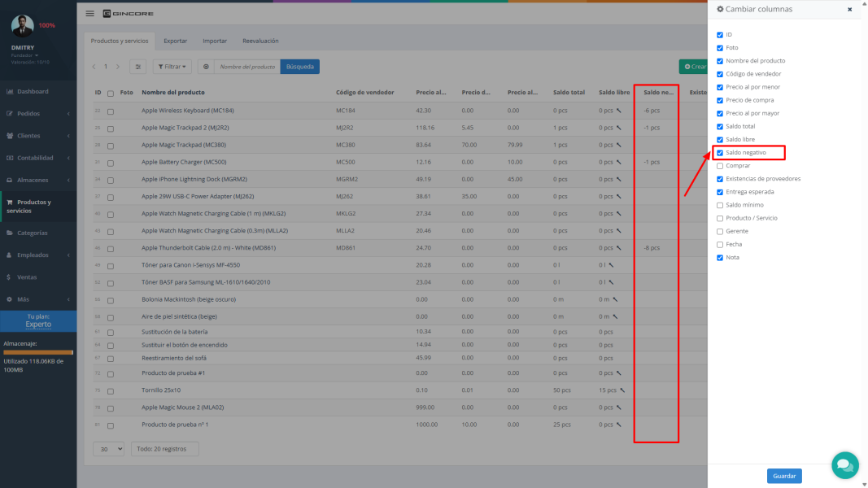Go to previous page arrow

coord(94,67)
